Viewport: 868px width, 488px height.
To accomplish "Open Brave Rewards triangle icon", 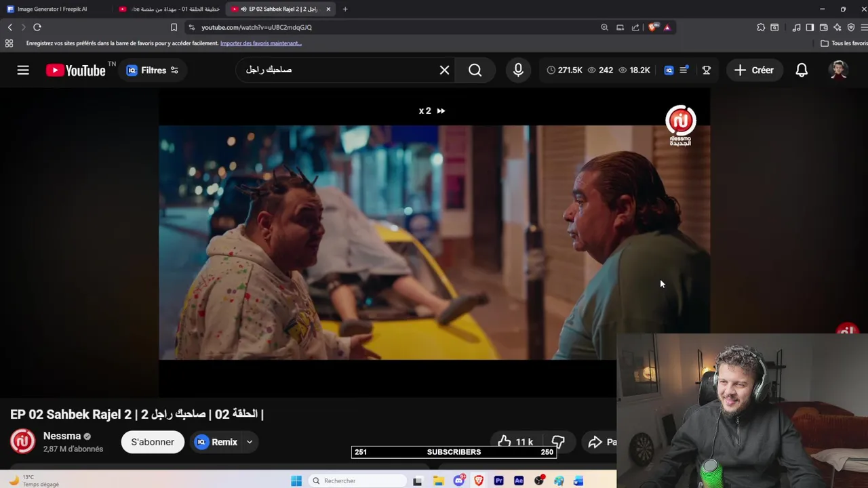I will tap(667, 27).
